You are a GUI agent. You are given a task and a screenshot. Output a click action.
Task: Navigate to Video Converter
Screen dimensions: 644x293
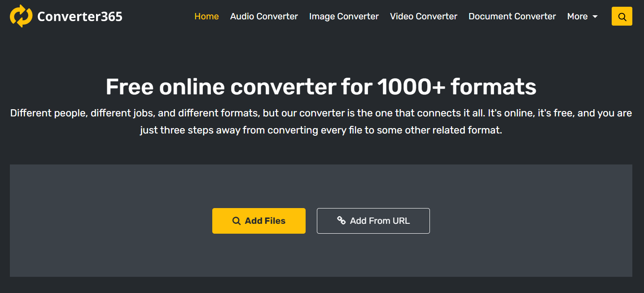pos(423,17)
